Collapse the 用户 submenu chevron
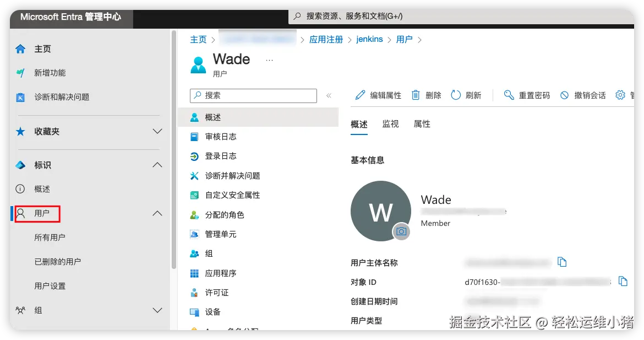 tap(157, 213)
